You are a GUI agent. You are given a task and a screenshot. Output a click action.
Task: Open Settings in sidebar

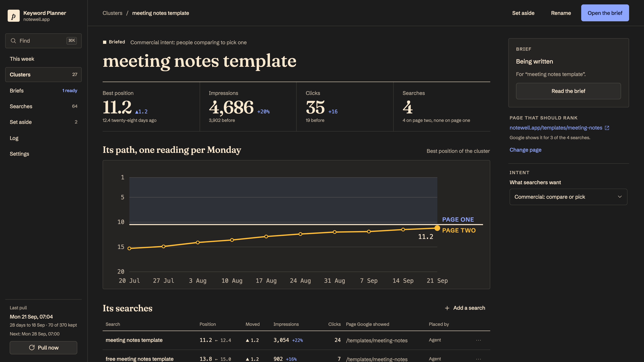point(43,154)
